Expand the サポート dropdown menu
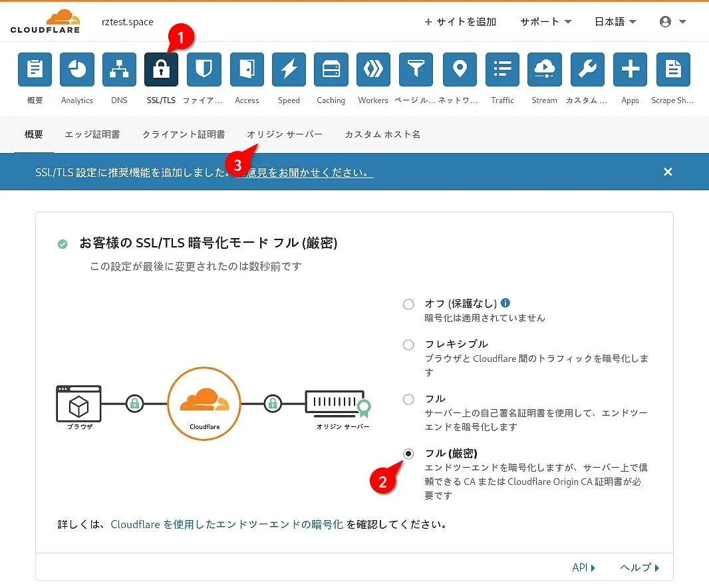 [x=545, y=22]
